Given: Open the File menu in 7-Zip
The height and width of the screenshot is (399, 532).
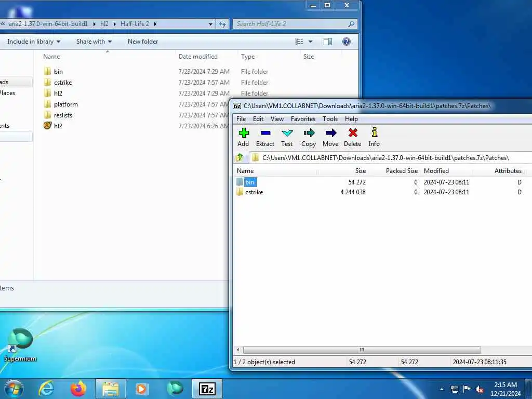Looking at the screenshot, I should (241, 119).
